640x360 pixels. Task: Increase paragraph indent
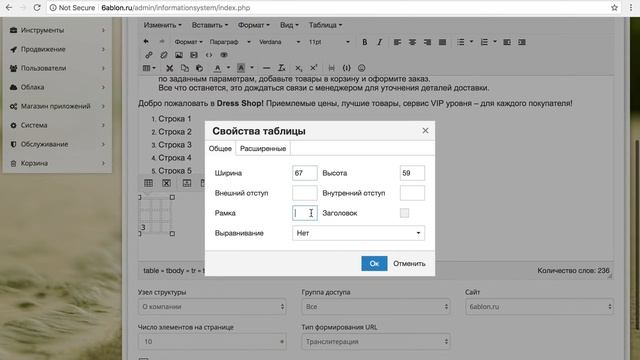(522, 42)
